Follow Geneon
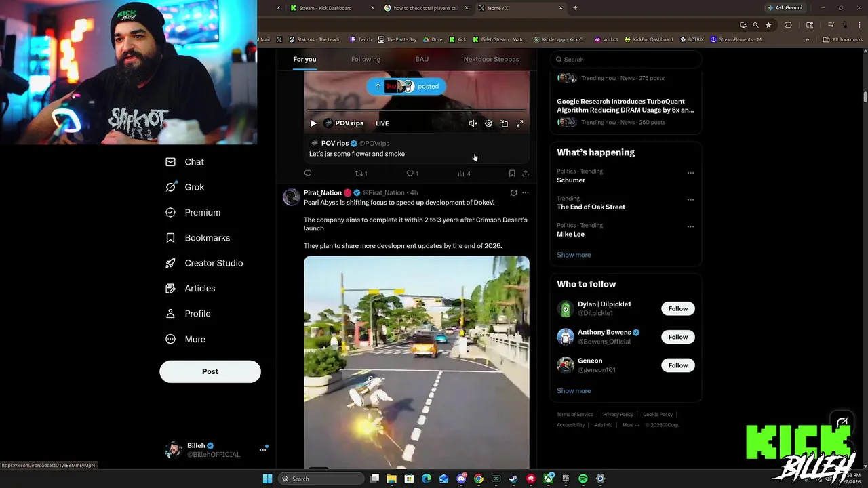This screenshot has height=488, width=868. pos(677,365)
